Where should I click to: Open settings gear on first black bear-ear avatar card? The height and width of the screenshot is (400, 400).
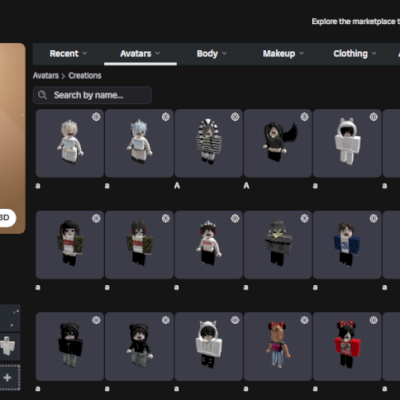coord(96,320)
